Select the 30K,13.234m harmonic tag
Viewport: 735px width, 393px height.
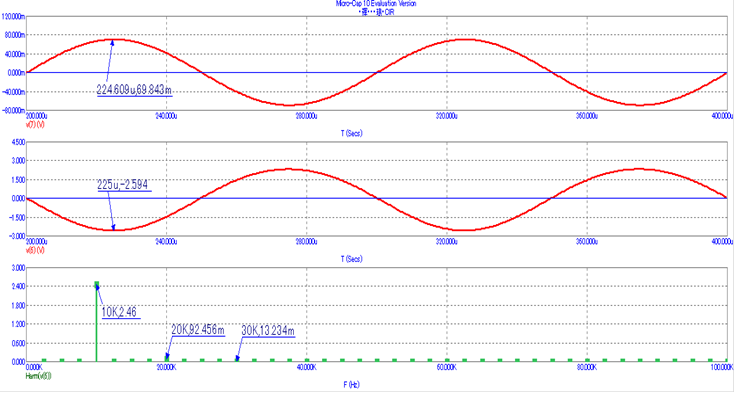point(268,331)
